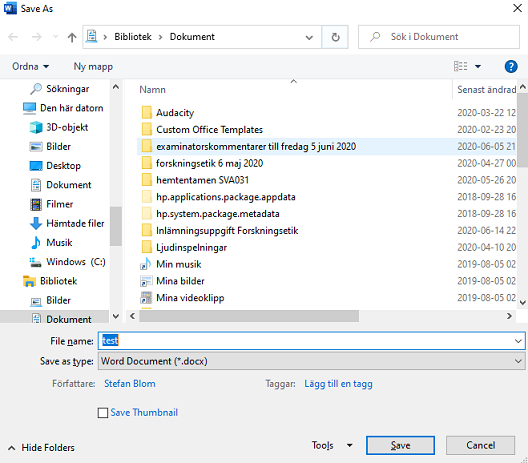The image size is (528, 463).
Task: Close the Save As dialog
Action: click(x=518, y=8)
